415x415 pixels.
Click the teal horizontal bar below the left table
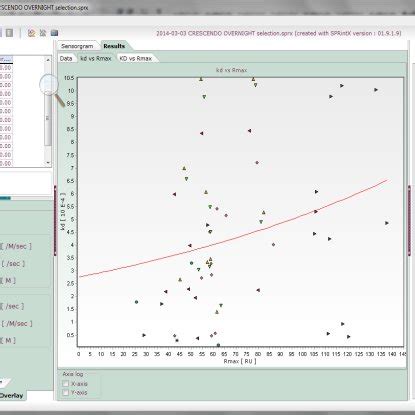[5, 198]
